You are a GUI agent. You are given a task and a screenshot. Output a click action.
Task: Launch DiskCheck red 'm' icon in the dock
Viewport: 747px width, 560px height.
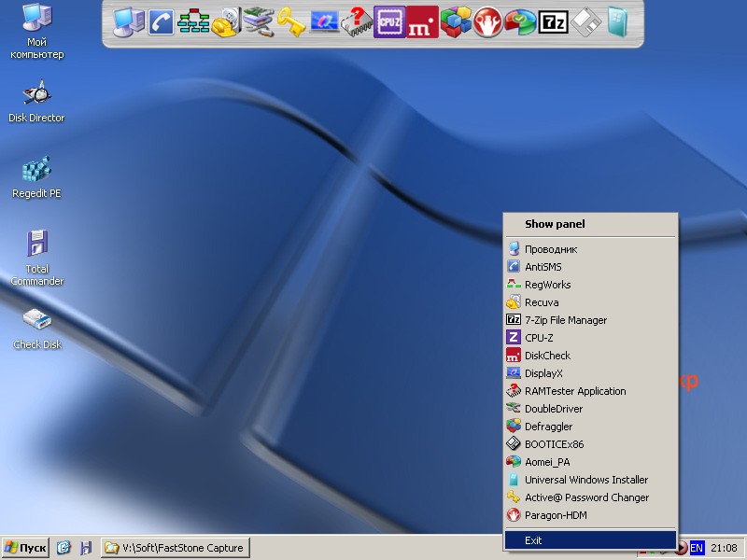pyautogui.click(x=422, y=21)
